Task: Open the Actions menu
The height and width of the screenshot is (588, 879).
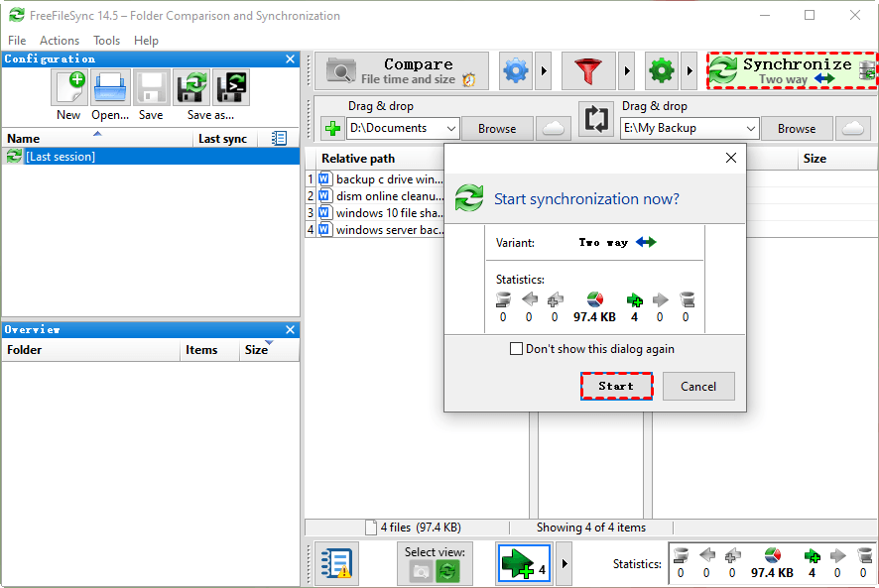Action: point(60,41)
